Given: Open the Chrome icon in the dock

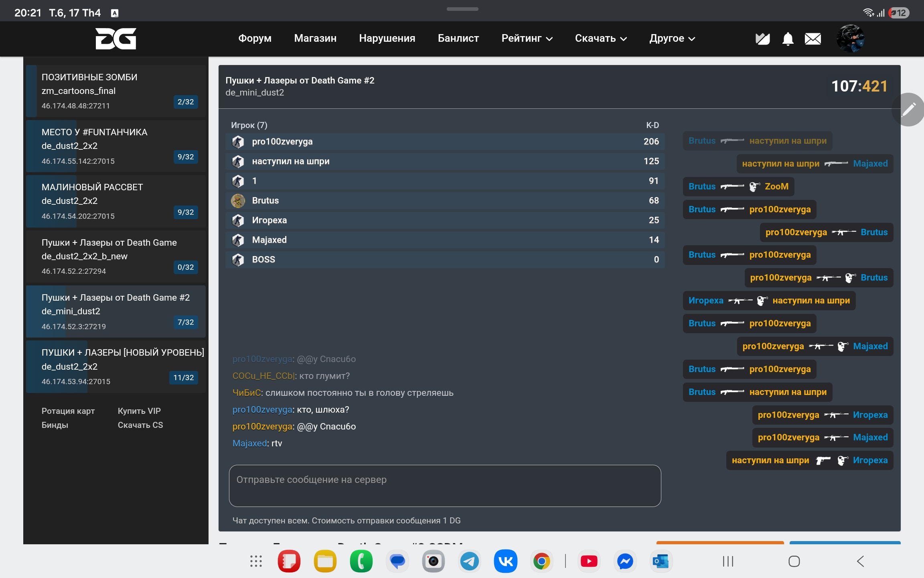Looking at the screenshot, I should [541, 561].
